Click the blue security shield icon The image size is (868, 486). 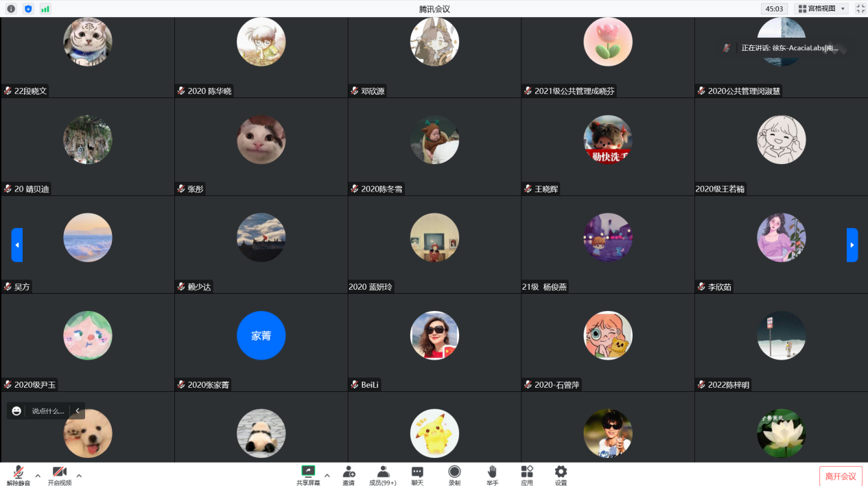point(28,9)
